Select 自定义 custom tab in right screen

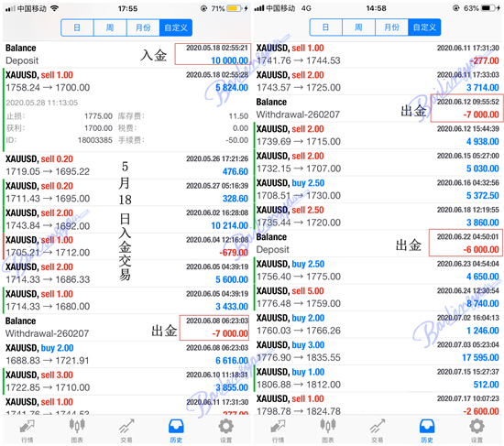point(424,27)
